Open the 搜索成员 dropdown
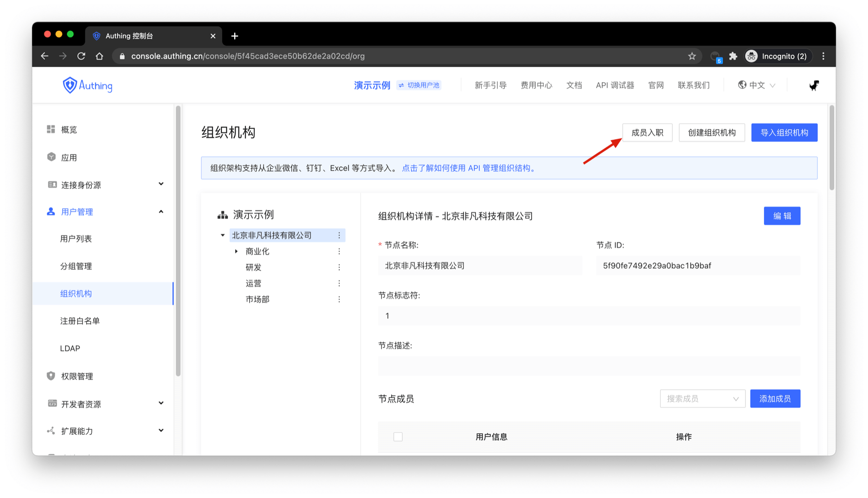The width and height of the screenshot is (868, 498). pyautogui.click(x=702, y=399)
